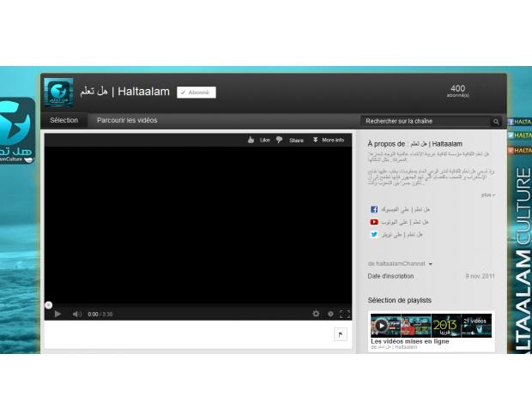Open the channel's Facebook link

tap(406, 209)
